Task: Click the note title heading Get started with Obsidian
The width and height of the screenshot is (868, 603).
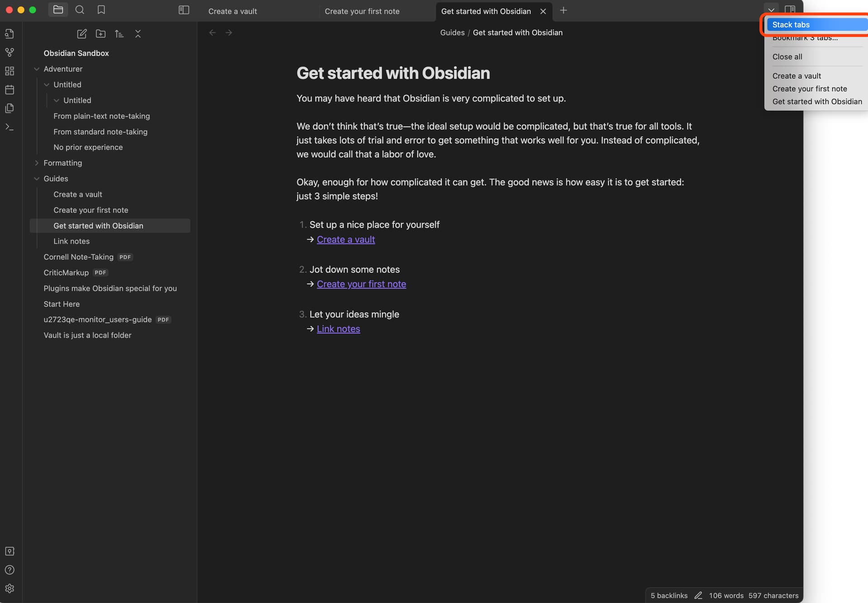Action: point(393,73)
